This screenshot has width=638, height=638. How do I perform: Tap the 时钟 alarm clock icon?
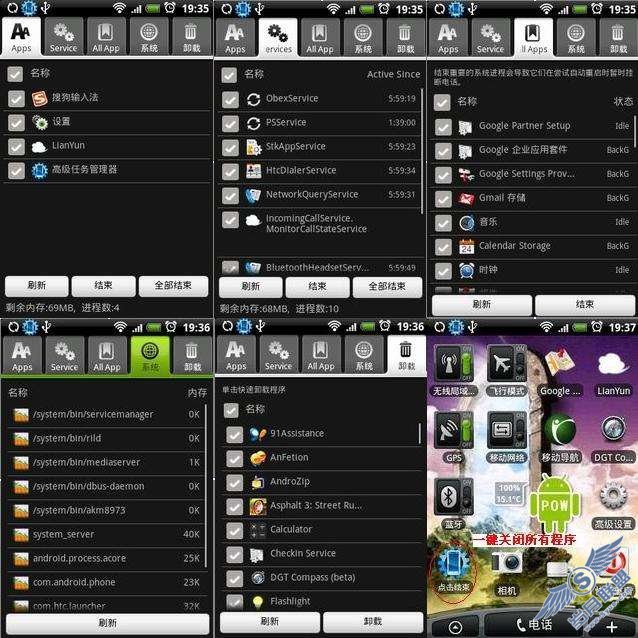(466, 271)
